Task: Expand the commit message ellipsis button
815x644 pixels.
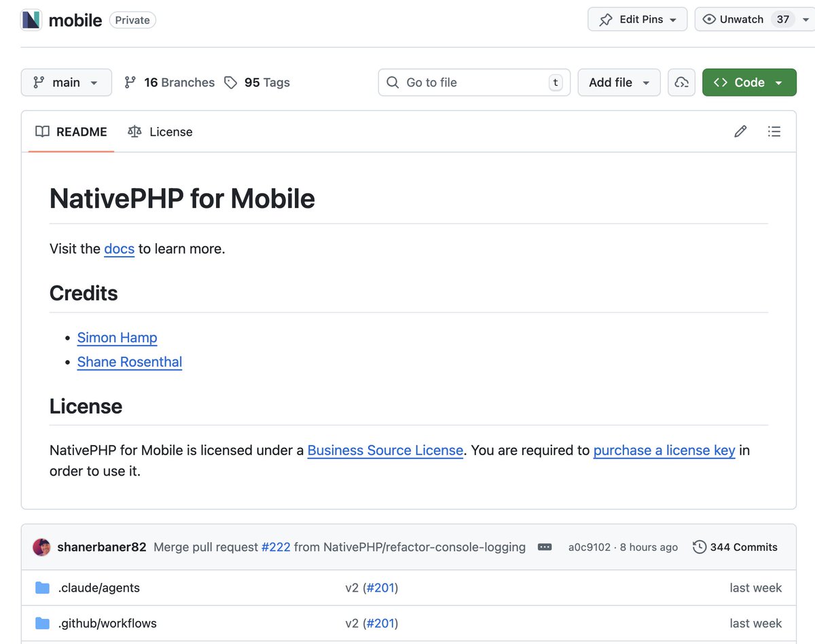Action: pyautogui.click(x=545, y=547)
